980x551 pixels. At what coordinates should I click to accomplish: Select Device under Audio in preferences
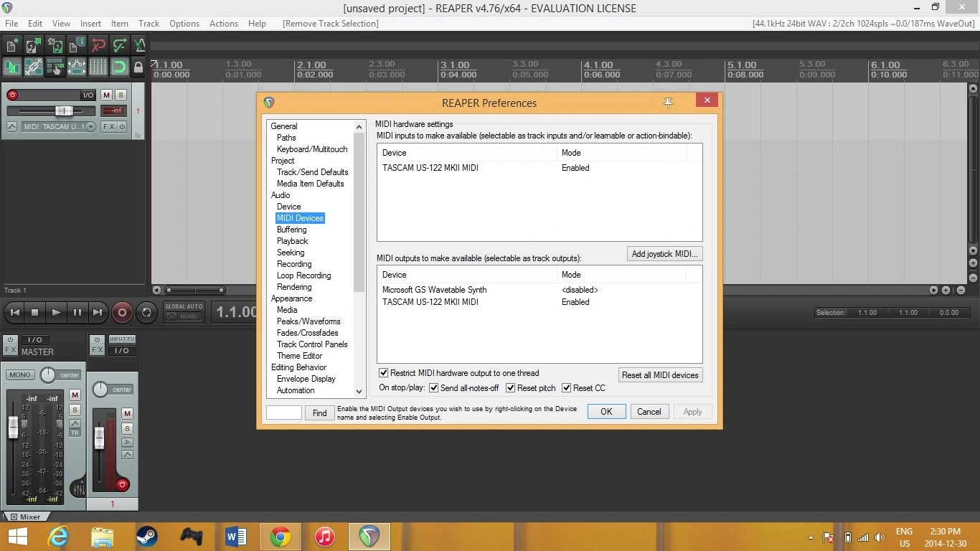point(289,207)
